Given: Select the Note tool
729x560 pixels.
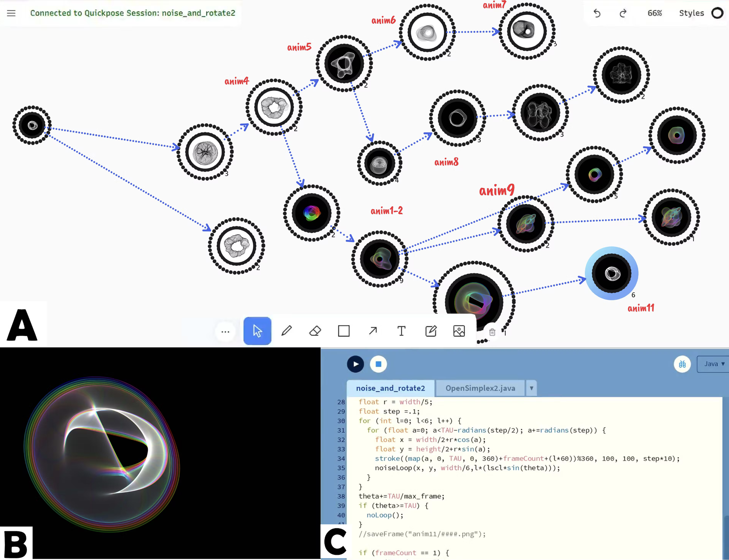Looking at the screenshot, I should [431, 331].
